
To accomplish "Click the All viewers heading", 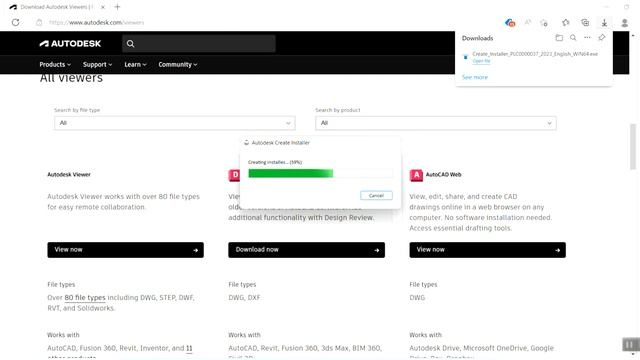I will (71, 78).
